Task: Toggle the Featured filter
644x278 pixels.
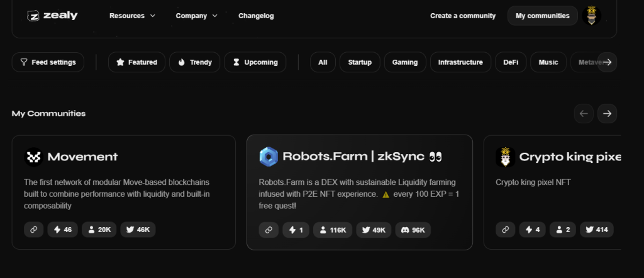Action: click(136, 62)
